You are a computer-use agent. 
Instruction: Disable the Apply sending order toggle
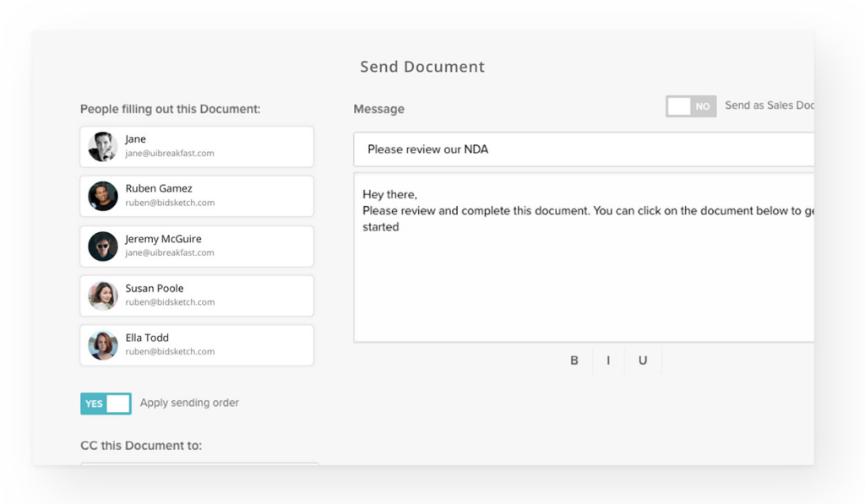click(106, 404)
